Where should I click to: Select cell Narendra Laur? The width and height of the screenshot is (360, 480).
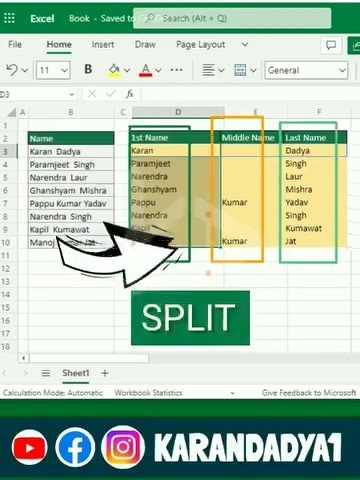(x=71, y=178)
